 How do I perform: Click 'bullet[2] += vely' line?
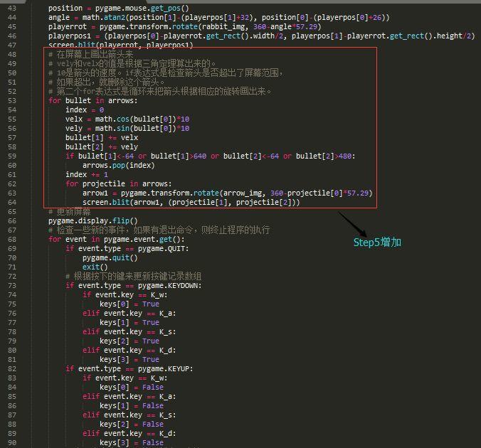102,147
